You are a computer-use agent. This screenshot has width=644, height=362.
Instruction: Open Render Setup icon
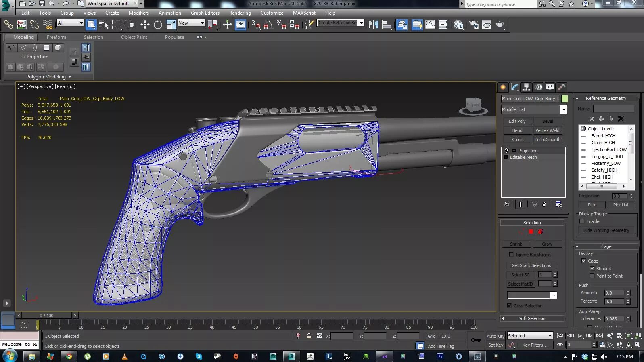click(474, 25)
